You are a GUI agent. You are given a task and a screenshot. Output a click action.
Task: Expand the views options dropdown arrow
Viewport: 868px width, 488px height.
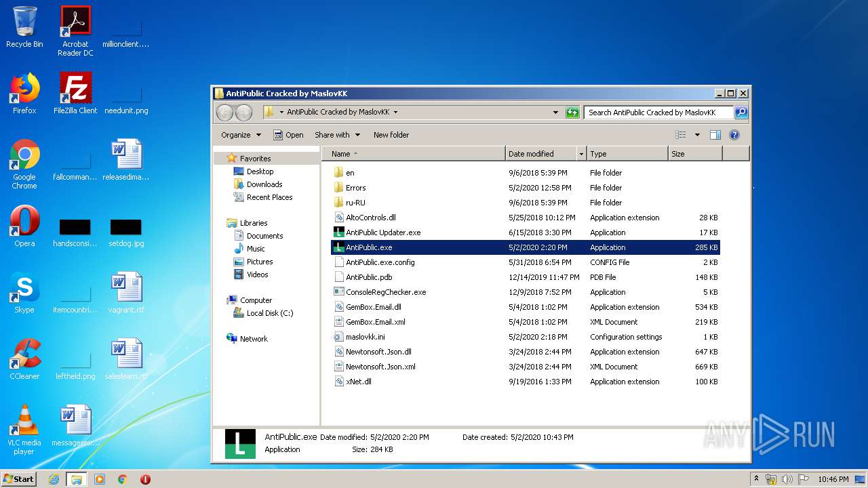(696, 135)
